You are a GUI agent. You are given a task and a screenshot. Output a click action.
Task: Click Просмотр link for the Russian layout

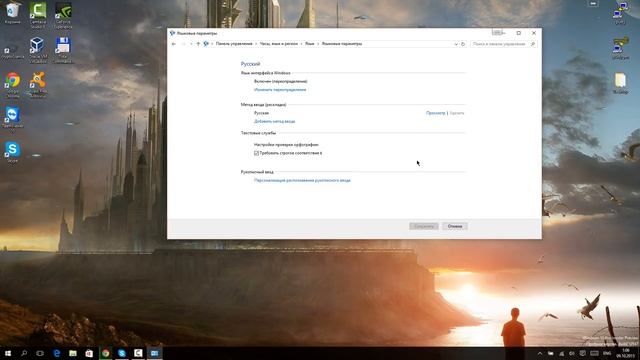[x=436, y=113]
